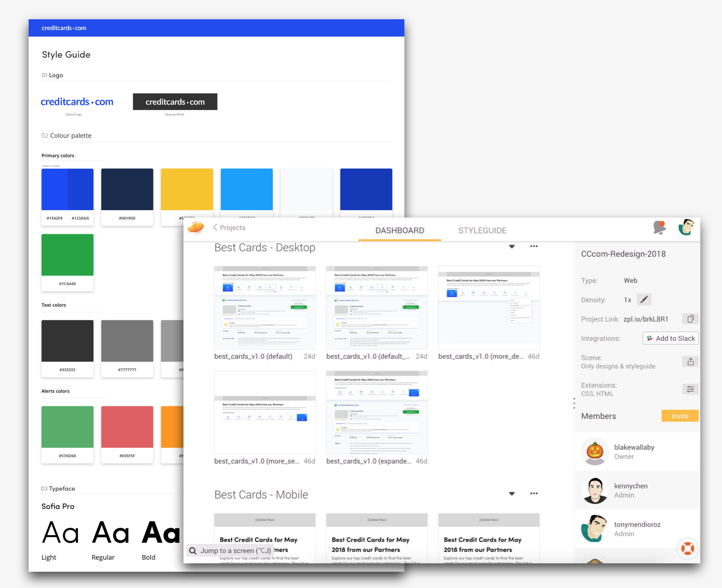
Task: Go back to Projects
Action: [x=229, y=227]
